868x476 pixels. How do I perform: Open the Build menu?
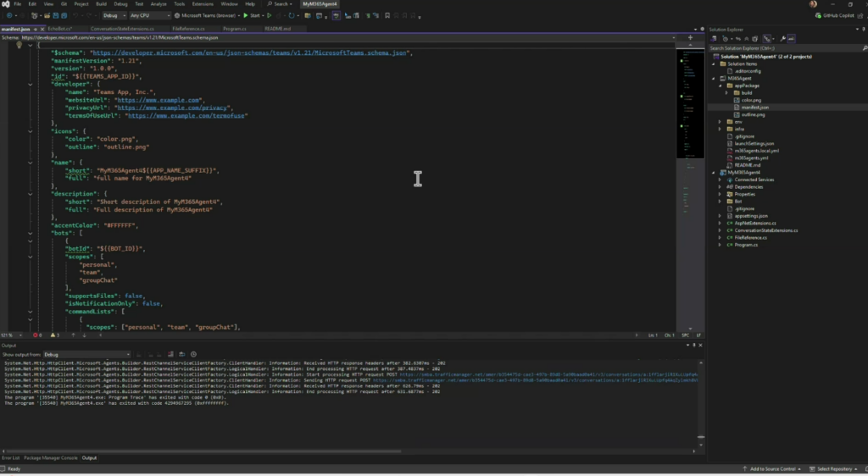(102, 4)
